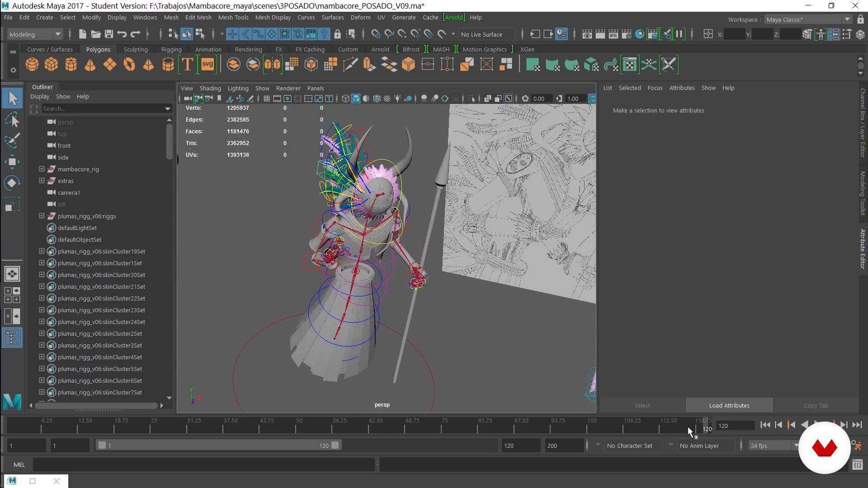
Task: Open the Mesh Tools menu
Action: click(x=233, y=17)
